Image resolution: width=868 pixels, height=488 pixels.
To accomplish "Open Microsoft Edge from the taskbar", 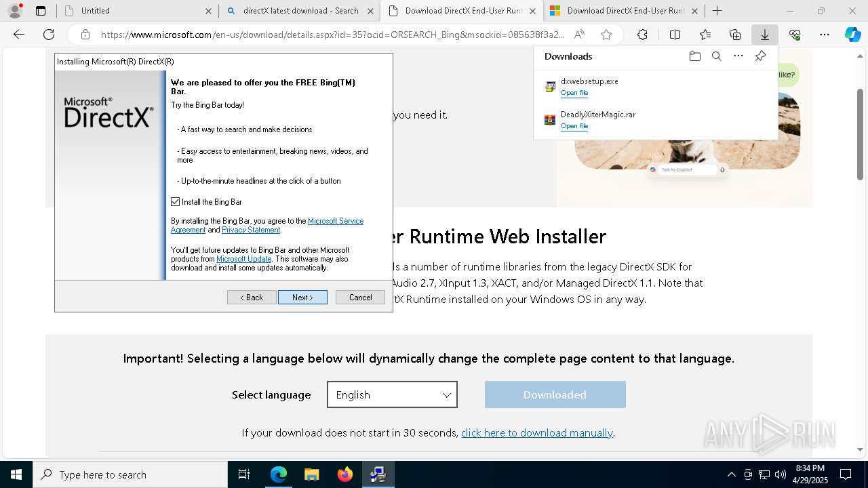I will pos(279,474).
